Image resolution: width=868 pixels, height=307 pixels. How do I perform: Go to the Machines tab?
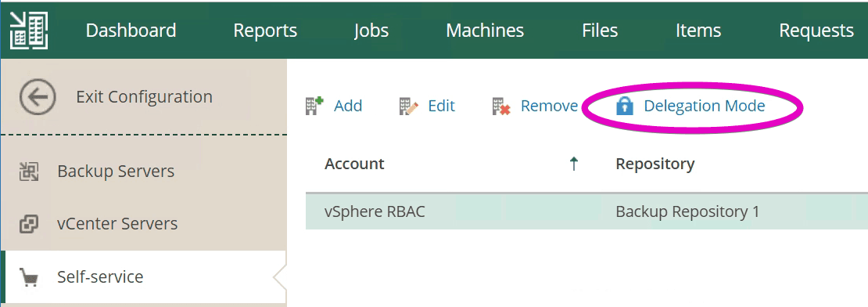coord(485,31)
